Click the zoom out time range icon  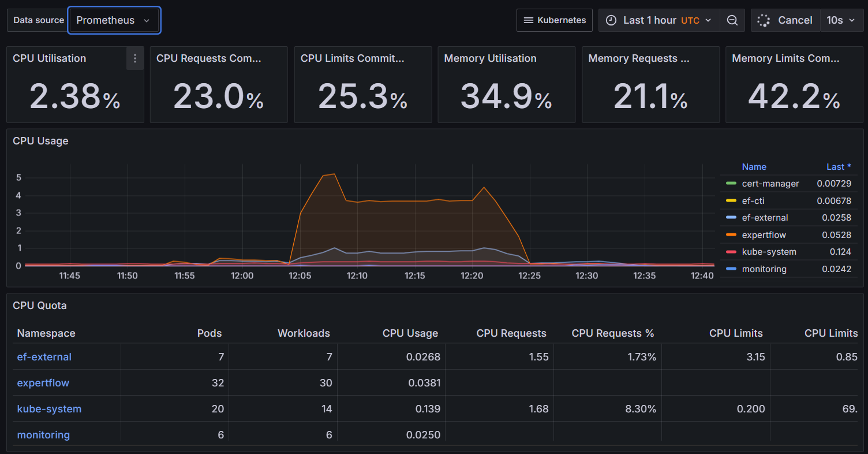click(732, 20)
